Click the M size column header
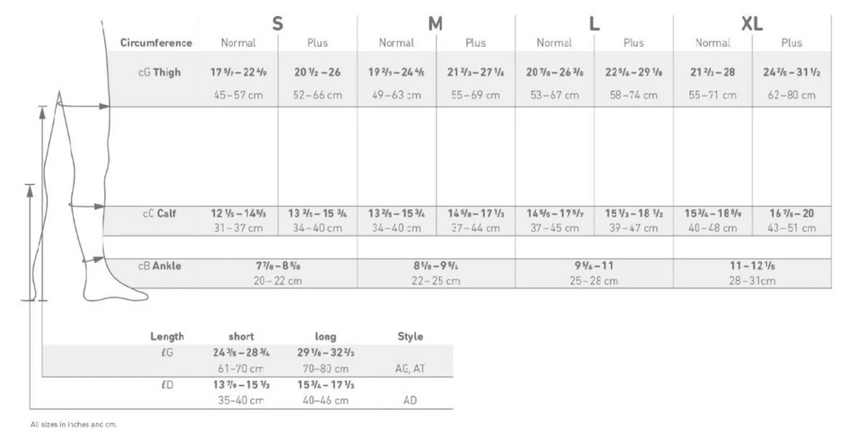This screenshot has height=436, width=868. (436, 23)
